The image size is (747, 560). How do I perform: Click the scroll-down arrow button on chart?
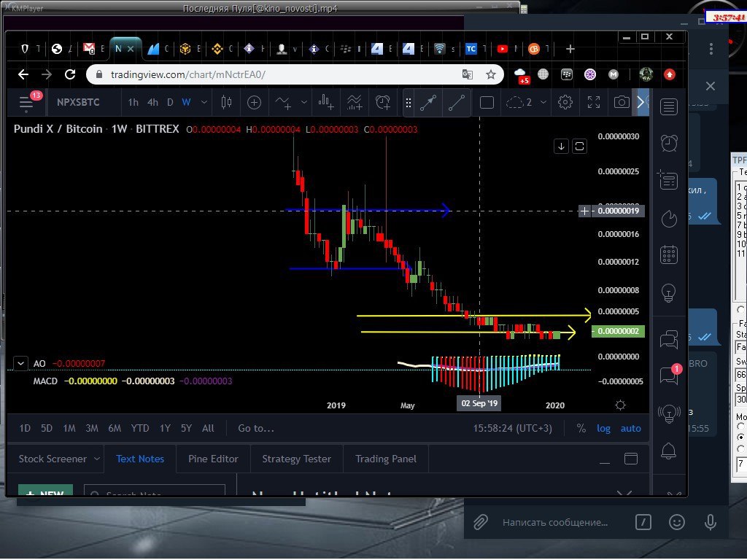tap(561, 146)
